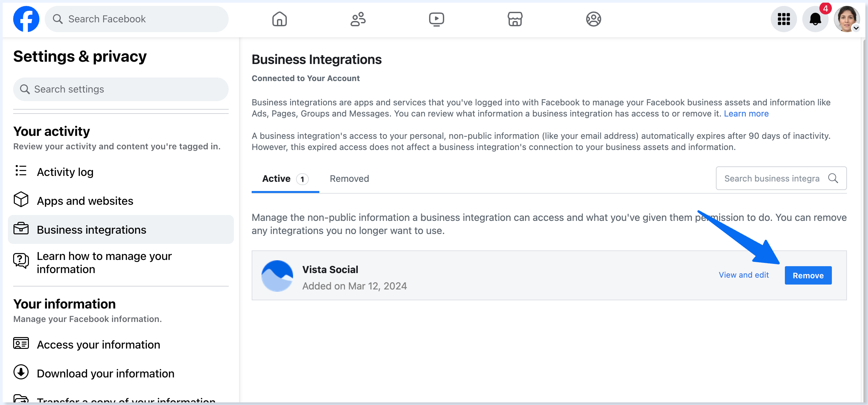Image resolution: width=868 pixels, height=405 pixels.
Task: Remove the Vista Social integration
Action: (808, 275)
